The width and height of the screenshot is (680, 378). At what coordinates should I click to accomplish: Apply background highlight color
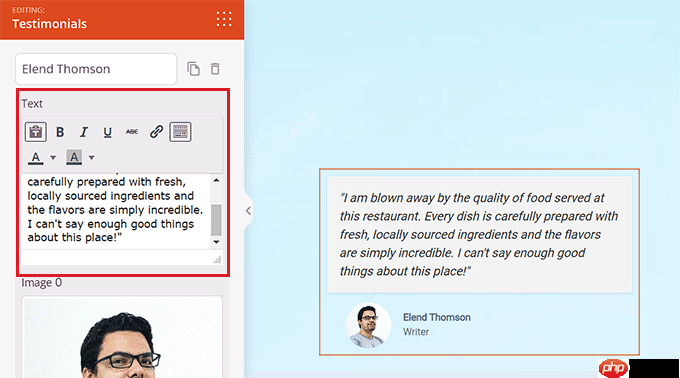(74, 158)
